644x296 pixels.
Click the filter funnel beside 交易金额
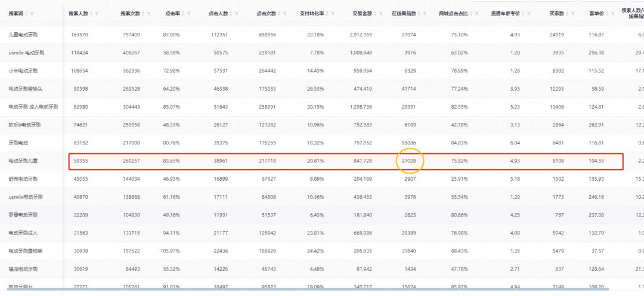380,14
